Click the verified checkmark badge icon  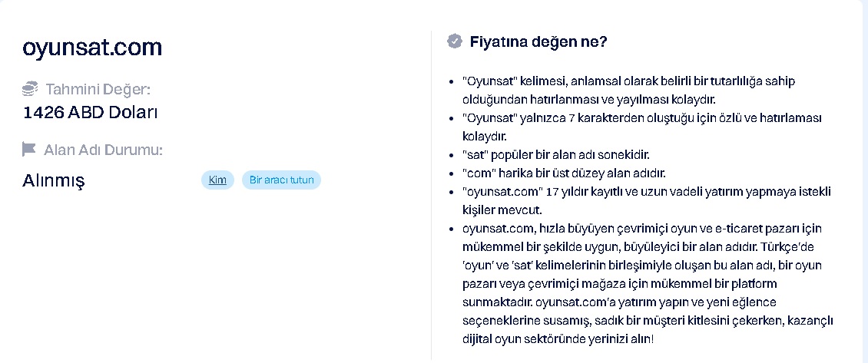pyautogui.click(x=455, y=41)
